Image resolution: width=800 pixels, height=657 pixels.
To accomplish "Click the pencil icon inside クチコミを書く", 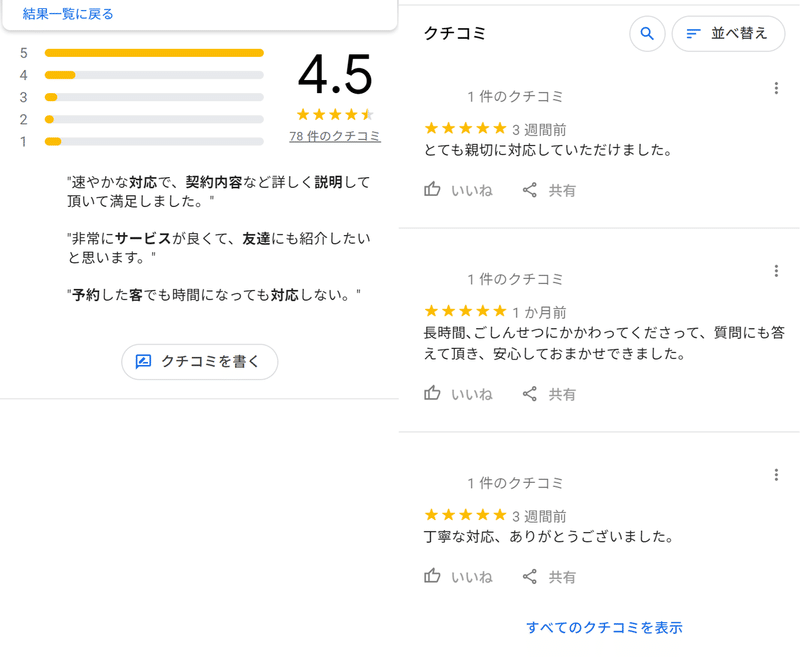I will tap(145, 363).
